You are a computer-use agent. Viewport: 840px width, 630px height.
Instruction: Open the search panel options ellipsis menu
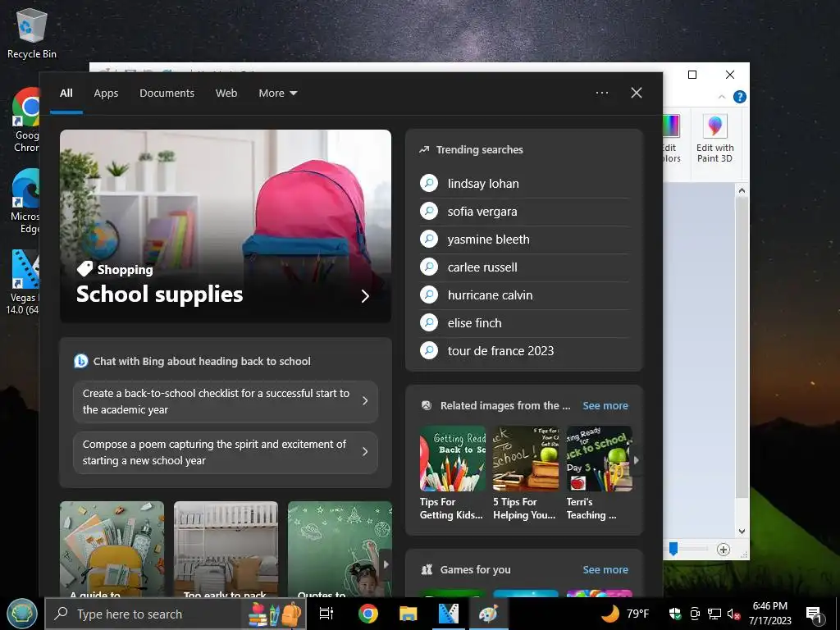601,93
